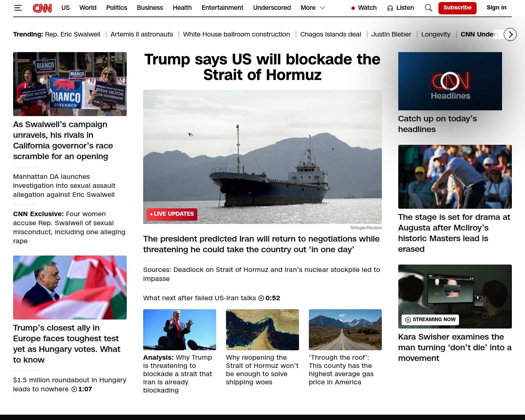Open the US section
The width and height of the screenshot is (525, 420).
click(x=66, y=8)
